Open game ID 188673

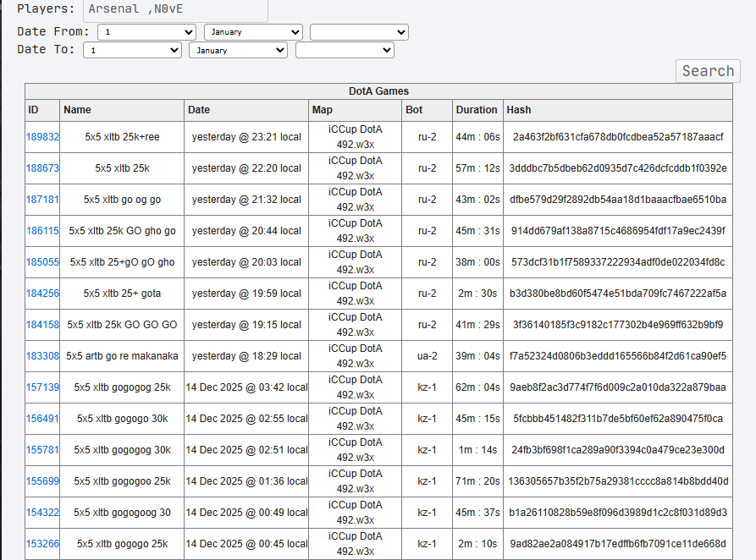(42, 168)
